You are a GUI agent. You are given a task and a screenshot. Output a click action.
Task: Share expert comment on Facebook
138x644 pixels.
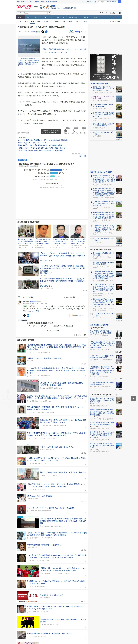(x=28, y=315)
